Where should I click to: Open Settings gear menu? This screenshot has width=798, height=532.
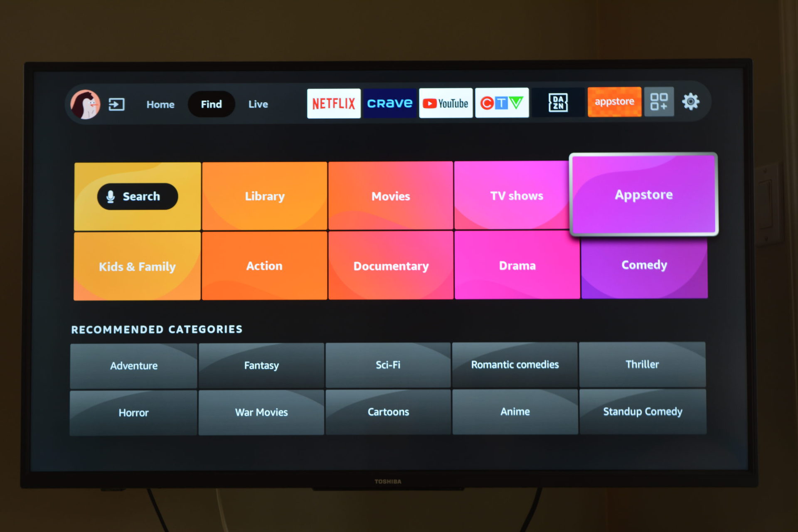point(690,104)
